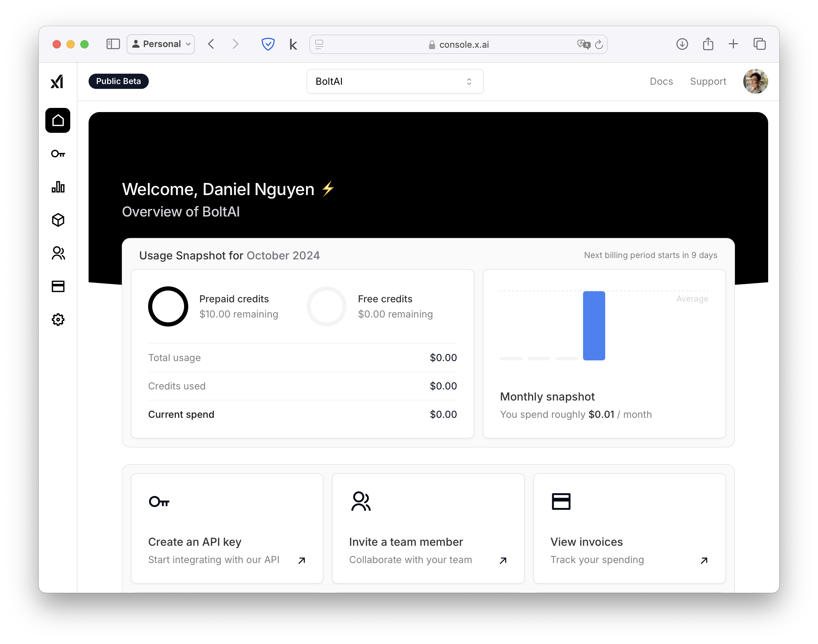The height and width of the screenshot is (644, 818).
Task: Open the user avatar menu
Action: pyautogui.click(x=755, y=81)
